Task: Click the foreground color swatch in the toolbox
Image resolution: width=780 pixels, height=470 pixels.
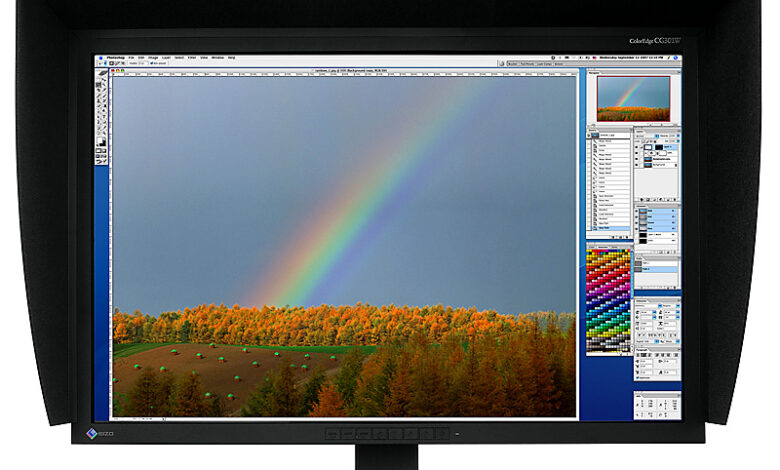Action: [100, 140]
